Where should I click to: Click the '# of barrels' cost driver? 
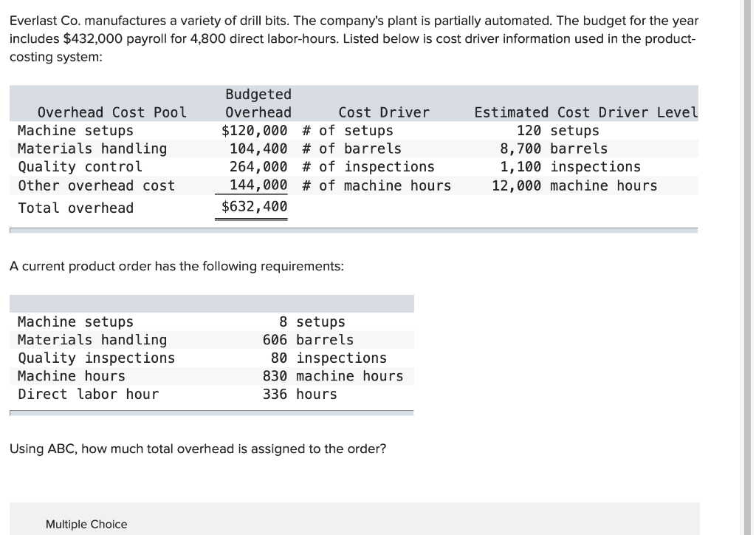click(352, 149)
